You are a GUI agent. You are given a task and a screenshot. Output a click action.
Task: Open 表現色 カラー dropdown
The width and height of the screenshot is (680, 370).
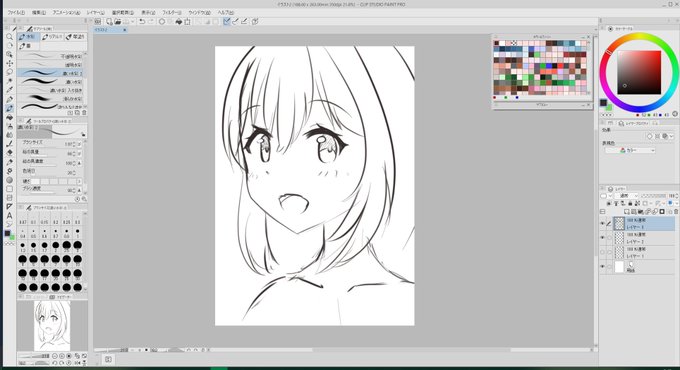click(631, 150)
